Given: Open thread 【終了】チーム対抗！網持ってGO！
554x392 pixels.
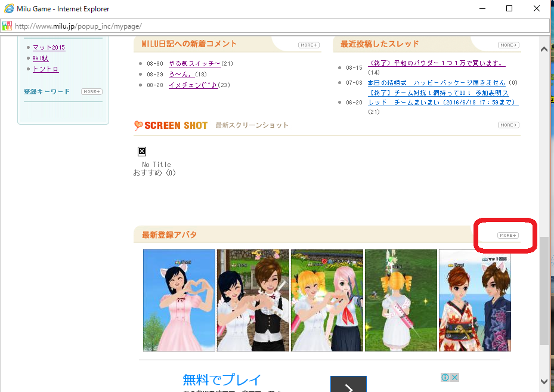Looking at the screenshot, I should point(443,98).
